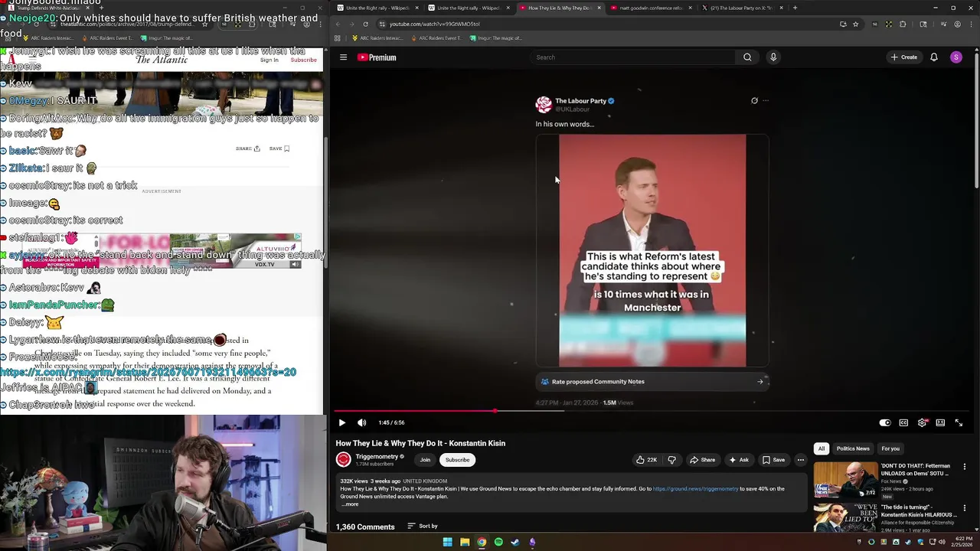Viewport: 980px width, 551px height.
Task: Switch the player to theater mode
Action: (940, 422)
